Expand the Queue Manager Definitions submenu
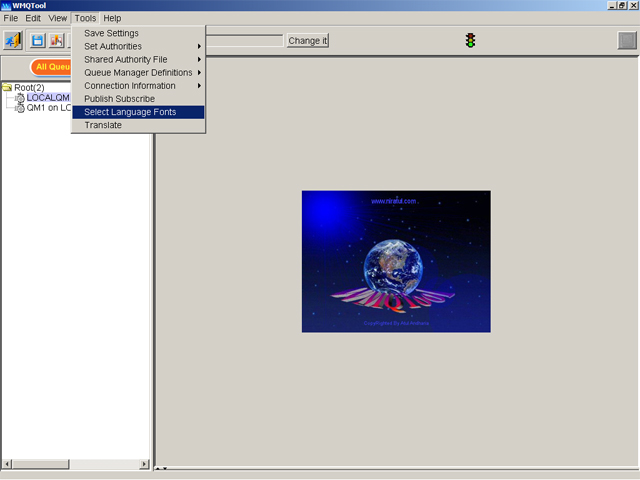The height and width of the screenshot is (480, 640). coord(138,72)
